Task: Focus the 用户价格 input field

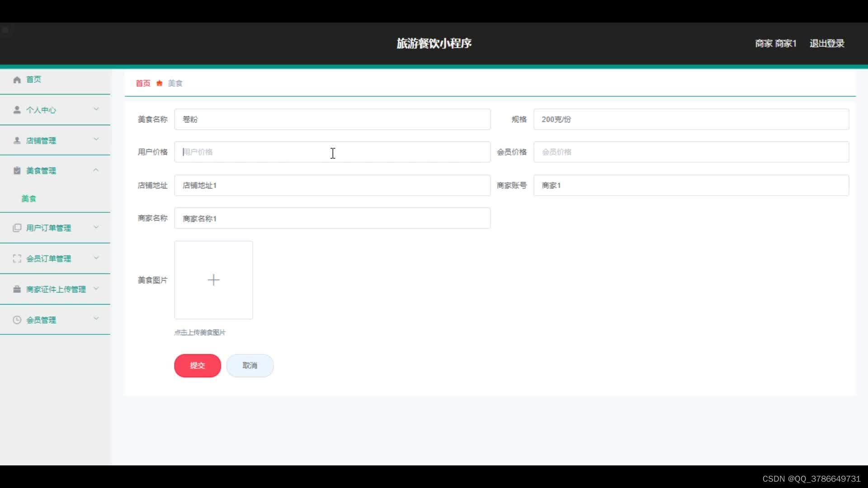Action: 332,152
